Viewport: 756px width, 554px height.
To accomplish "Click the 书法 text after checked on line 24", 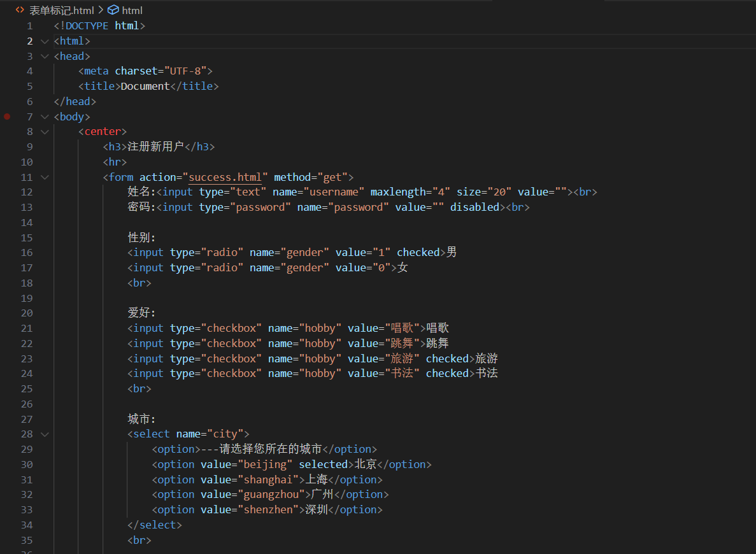I will point(487,374).
